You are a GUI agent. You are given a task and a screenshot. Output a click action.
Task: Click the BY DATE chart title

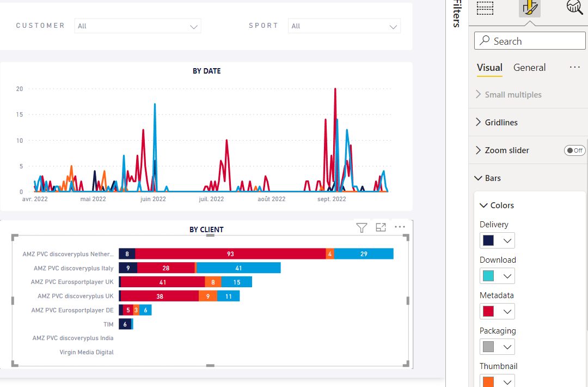(x=207, y=71)
